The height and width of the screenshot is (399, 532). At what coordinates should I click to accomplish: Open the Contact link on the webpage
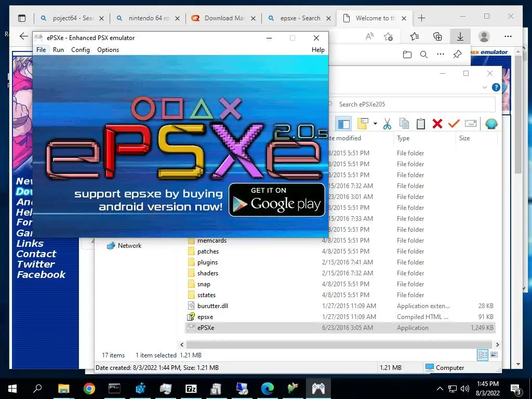tap(36, 254)
